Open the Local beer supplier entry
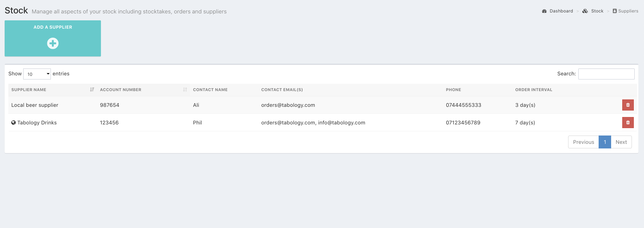Image resolution: width=644 pixels, height=228 pixels. point(35,105)
